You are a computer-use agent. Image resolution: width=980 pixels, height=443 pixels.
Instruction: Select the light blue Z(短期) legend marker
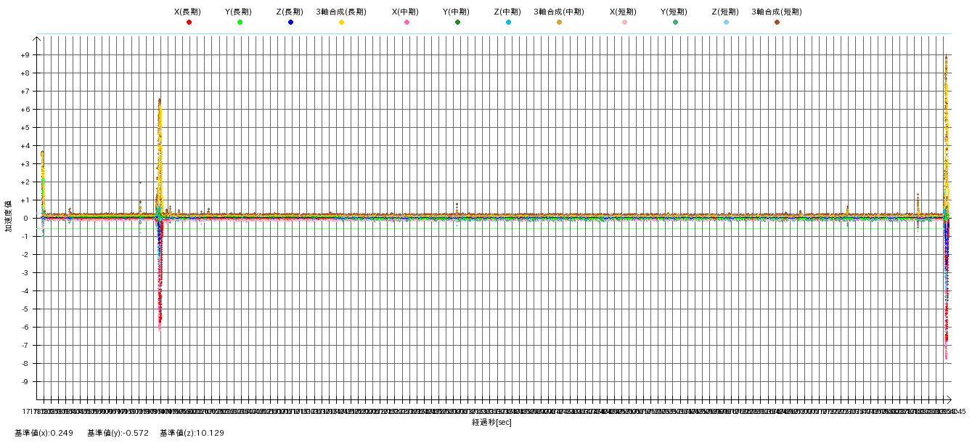tap(726, 23)
